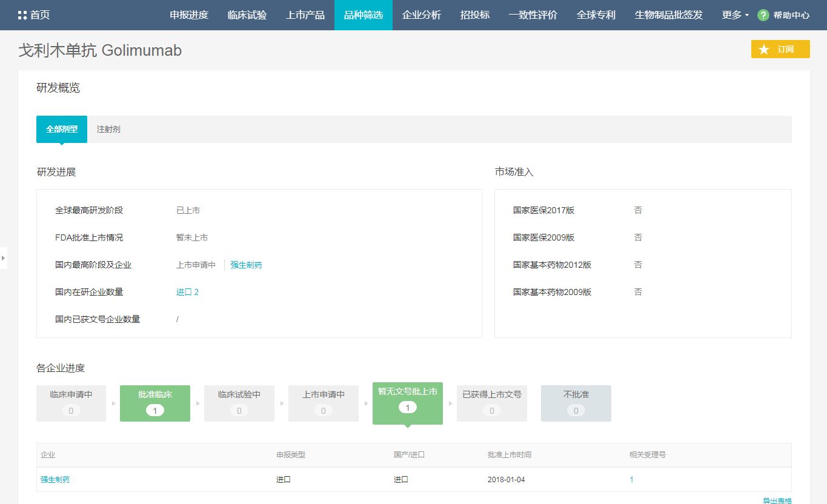
Task: Click the 国家基本药物2009版 label
Action: point(552,292)
